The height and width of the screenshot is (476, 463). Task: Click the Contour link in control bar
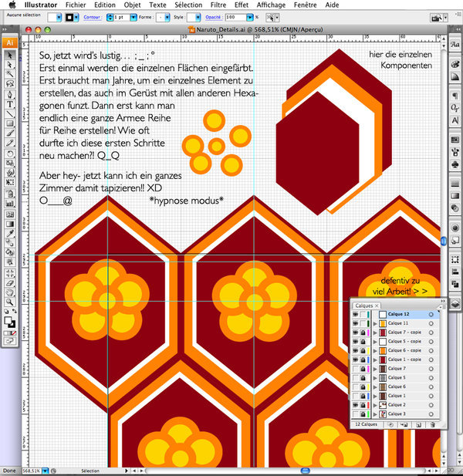point(93,17)
